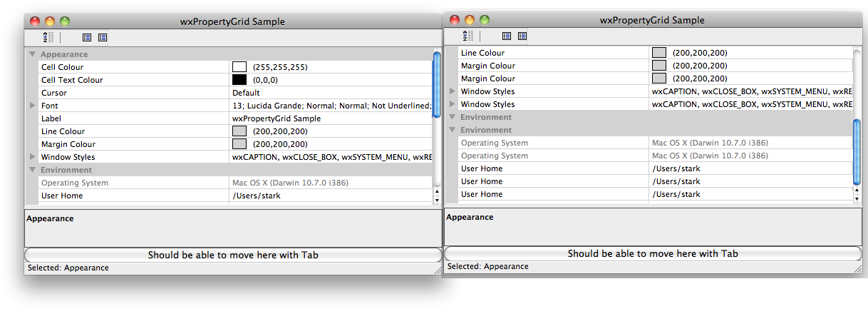Select the first list-page icon in right window toolbar
Image resolution: width=868 pixels, height=309 pixels.
507,36
